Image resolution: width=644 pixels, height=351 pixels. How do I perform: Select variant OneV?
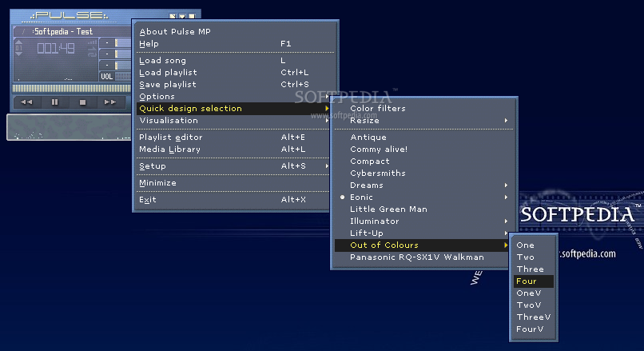[x=534, y=293]
